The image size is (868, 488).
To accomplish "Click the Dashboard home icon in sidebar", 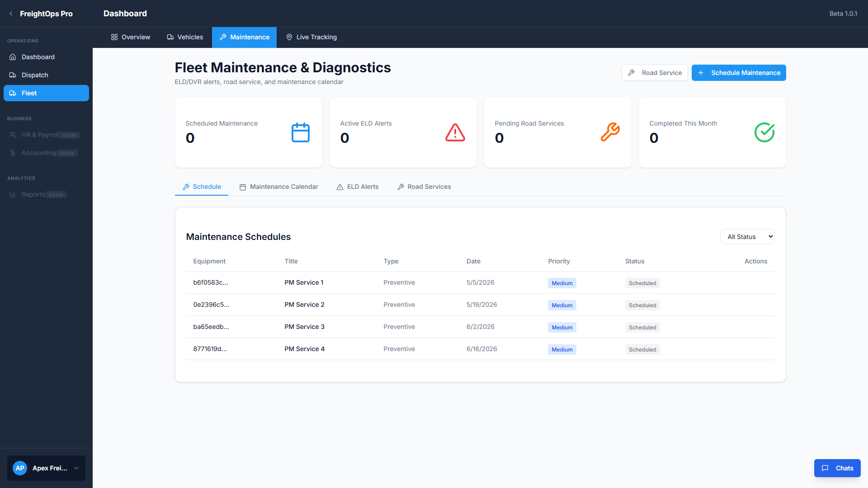I will [x=13, y=57].
